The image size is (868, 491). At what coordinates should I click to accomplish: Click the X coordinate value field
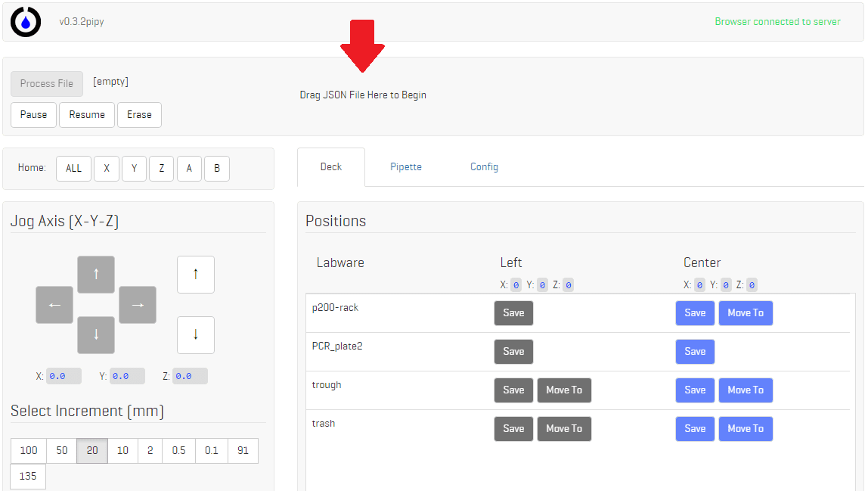point(64,375)
